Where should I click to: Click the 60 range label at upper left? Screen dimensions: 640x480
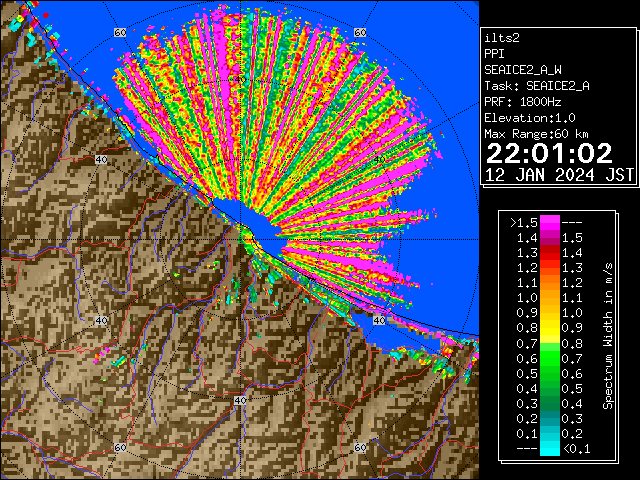point(120,32)
